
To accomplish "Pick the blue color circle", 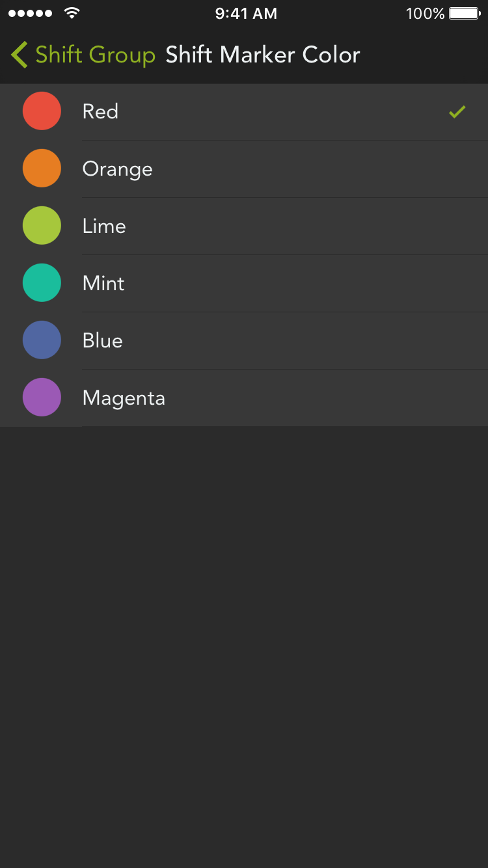I will pyautogui.click(x=42, y=340).
